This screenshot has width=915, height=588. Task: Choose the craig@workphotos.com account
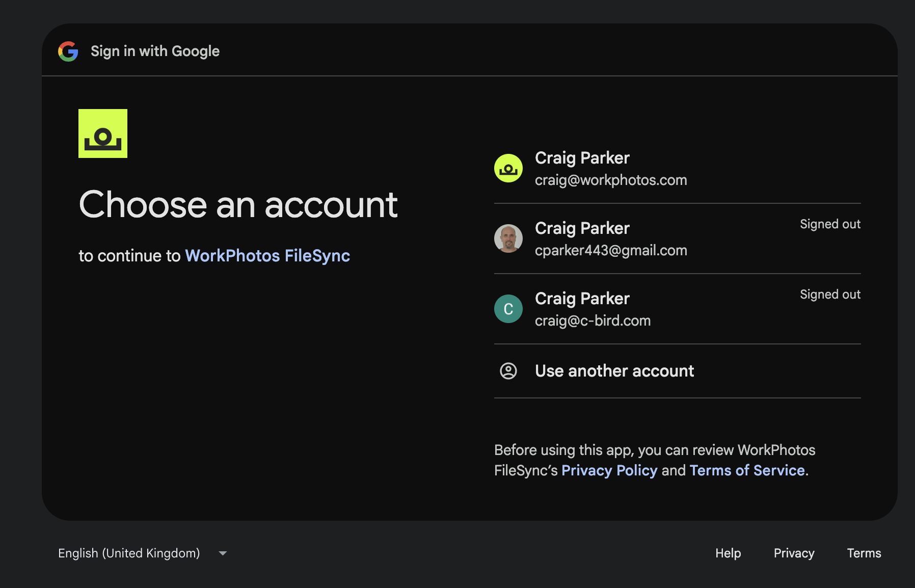(678, 169)
